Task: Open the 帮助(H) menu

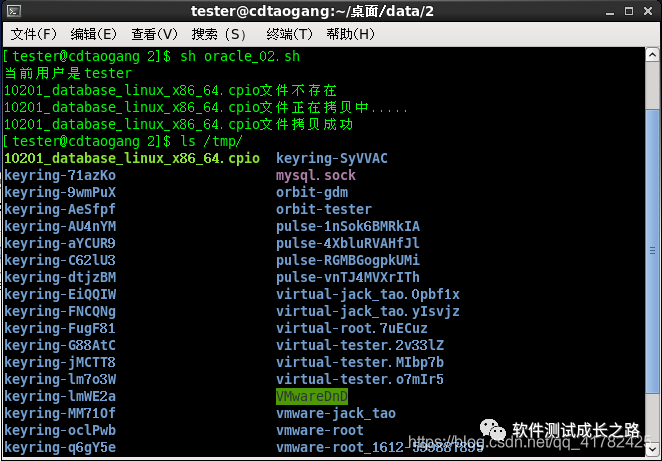Action: click(350, 34)
